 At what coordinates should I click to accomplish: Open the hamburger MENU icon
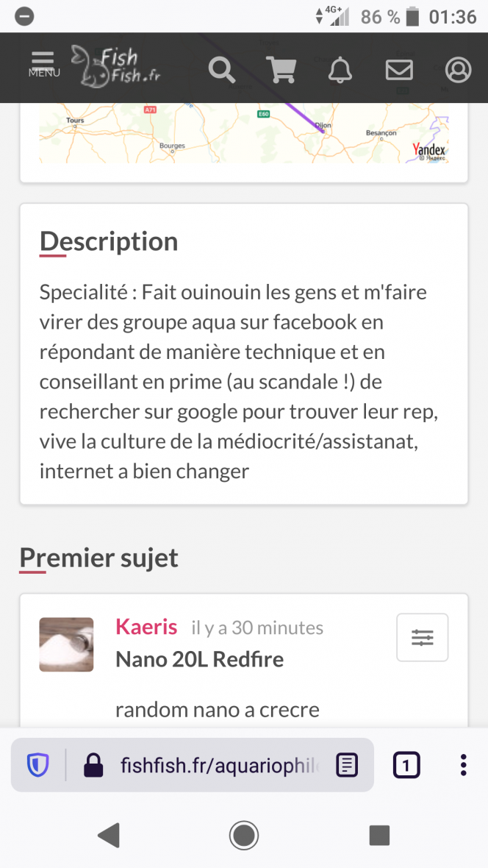tap(43, 65)
